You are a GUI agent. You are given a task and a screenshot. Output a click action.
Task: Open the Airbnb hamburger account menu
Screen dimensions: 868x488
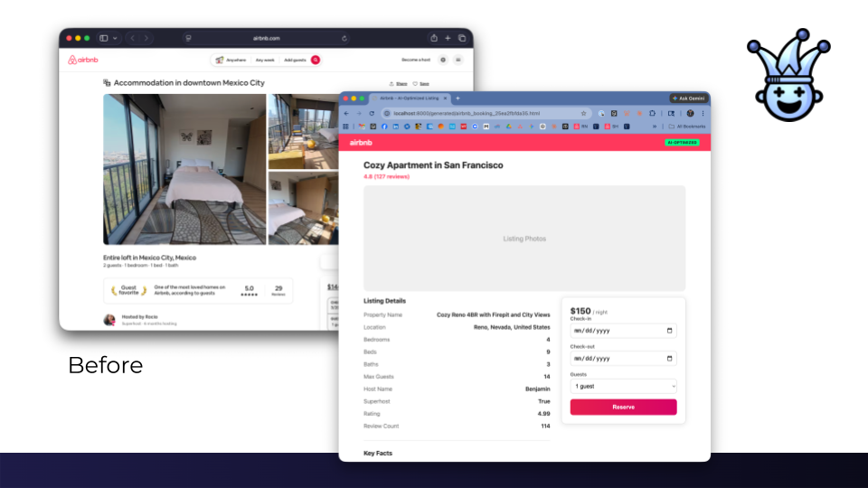458,60
